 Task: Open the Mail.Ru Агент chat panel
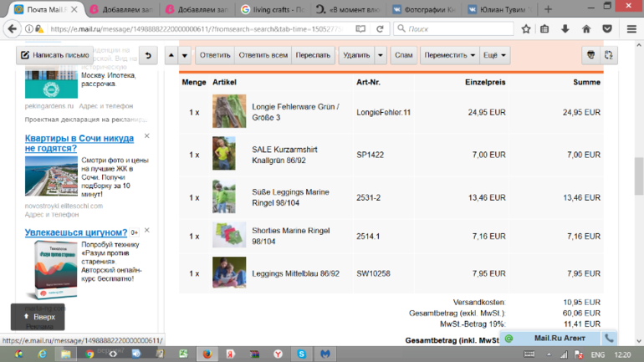(549, 338)
